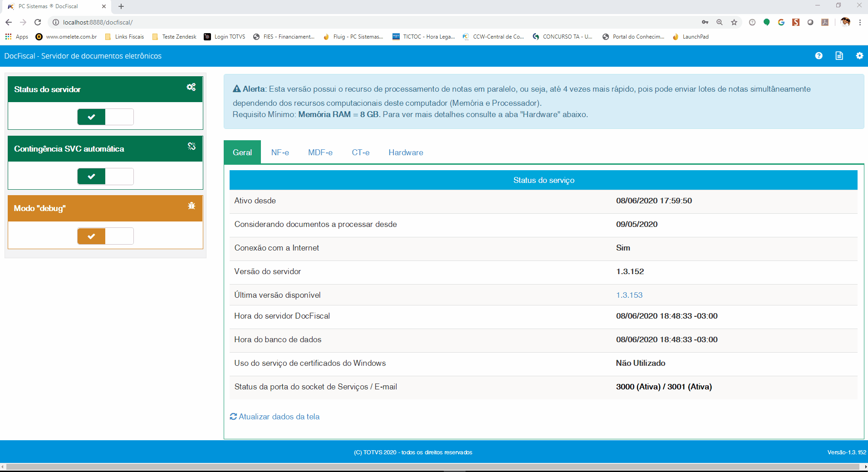Switch to the NF-e tab

point(280,152)
